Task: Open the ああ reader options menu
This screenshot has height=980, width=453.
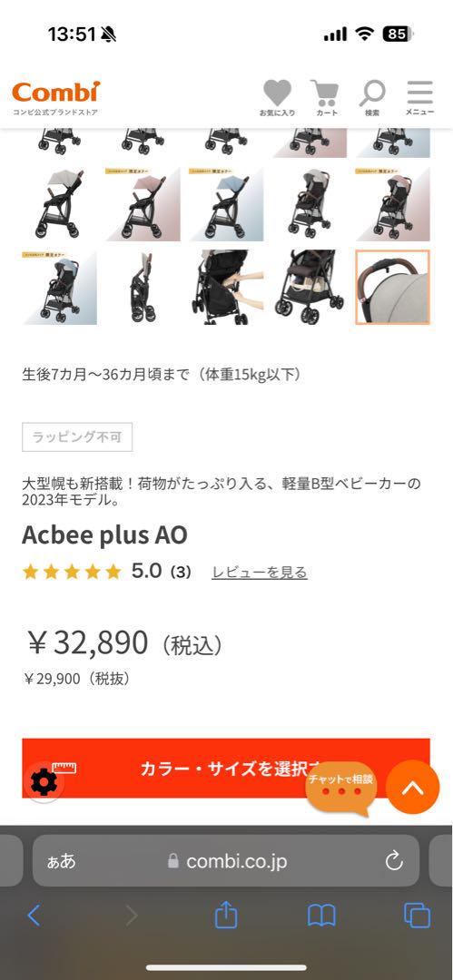Action: pyautogui.click(x=62, y=861)
